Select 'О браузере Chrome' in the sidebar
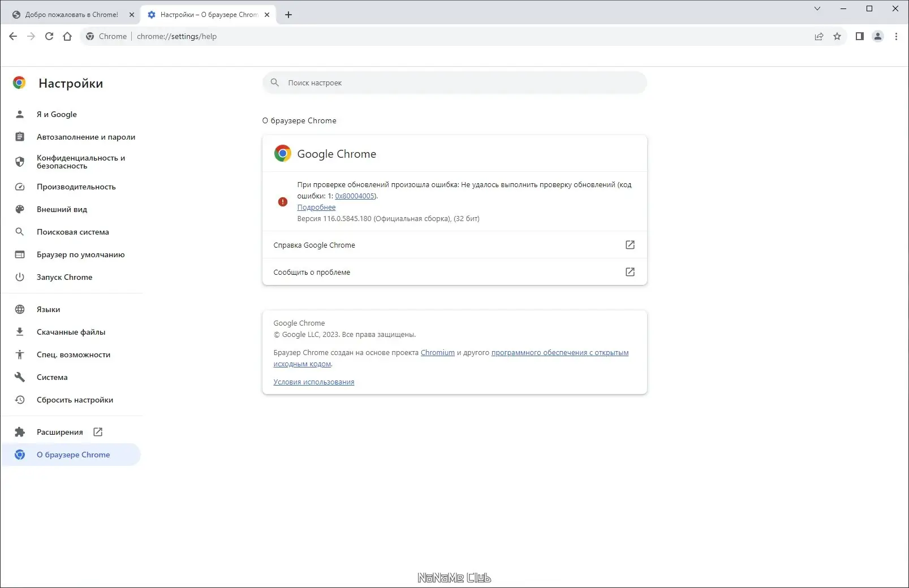Screen dimensions: 909x588 71,455
